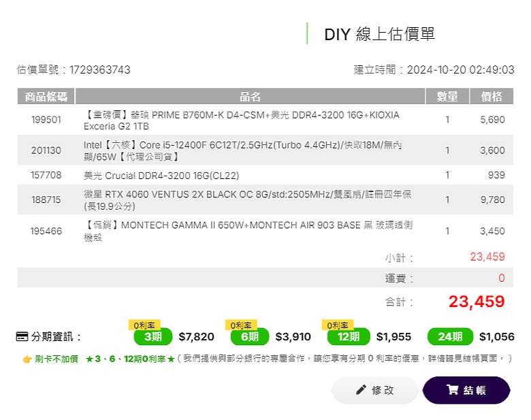Click the 商品條碼 column header
Image resolution: width=531 pixels, height=420 pixels.
46,97
